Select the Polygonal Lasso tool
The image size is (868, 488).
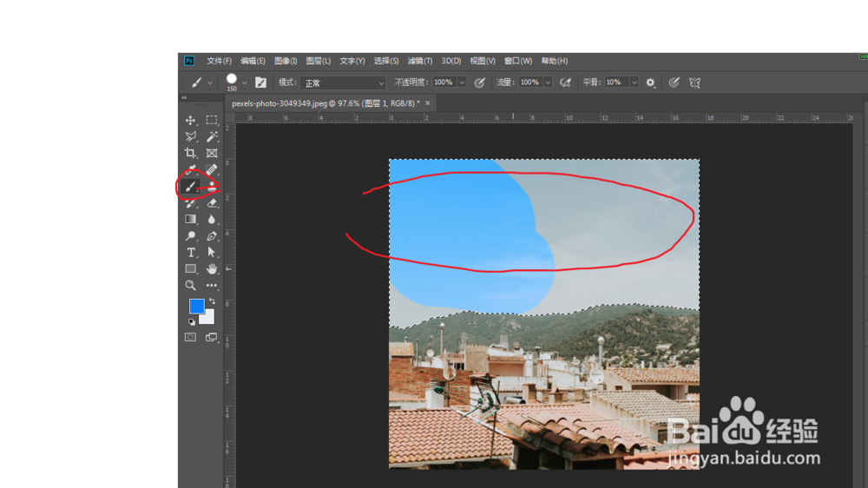coord(190,137)
